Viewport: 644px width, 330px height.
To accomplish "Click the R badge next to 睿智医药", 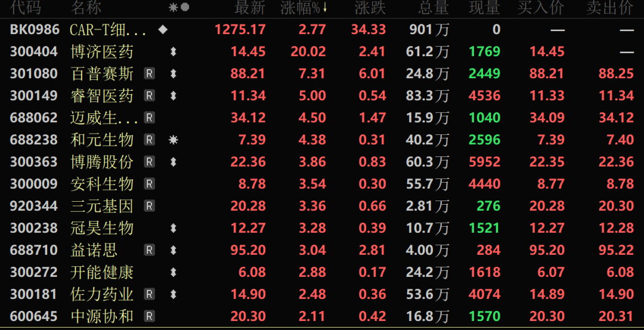I will pyautogui.click(x=150, y=95).
